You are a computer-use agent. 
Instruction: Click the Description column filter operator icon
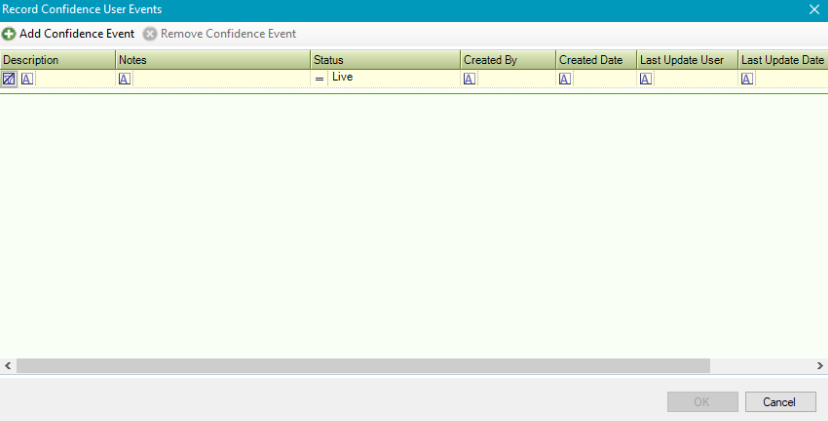tap(27, 79)
